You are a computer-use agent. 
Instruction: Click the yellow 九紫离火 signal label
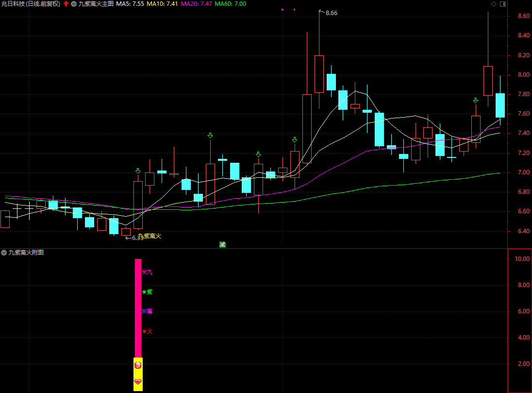pos(150,236)
